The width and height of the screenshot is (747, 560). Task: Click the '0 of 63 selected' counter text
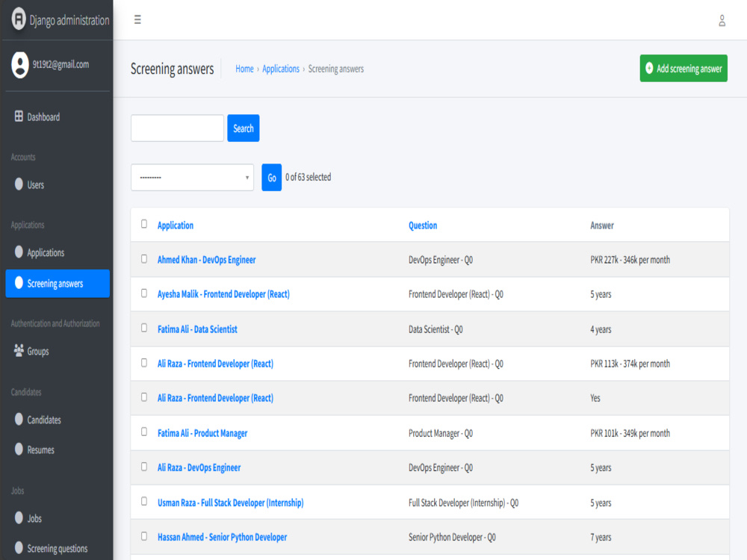(x=309, y=177)
